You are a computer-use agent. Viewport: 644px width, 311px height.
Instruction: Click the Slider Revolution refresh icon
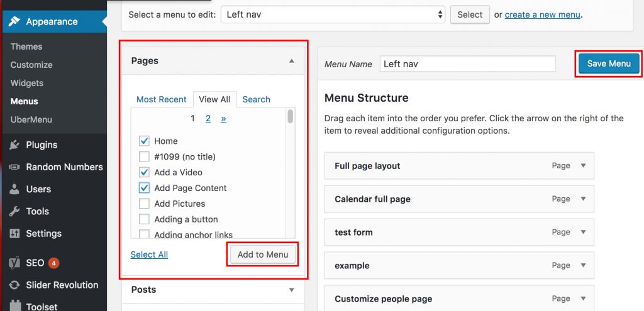tap(14, 285)
